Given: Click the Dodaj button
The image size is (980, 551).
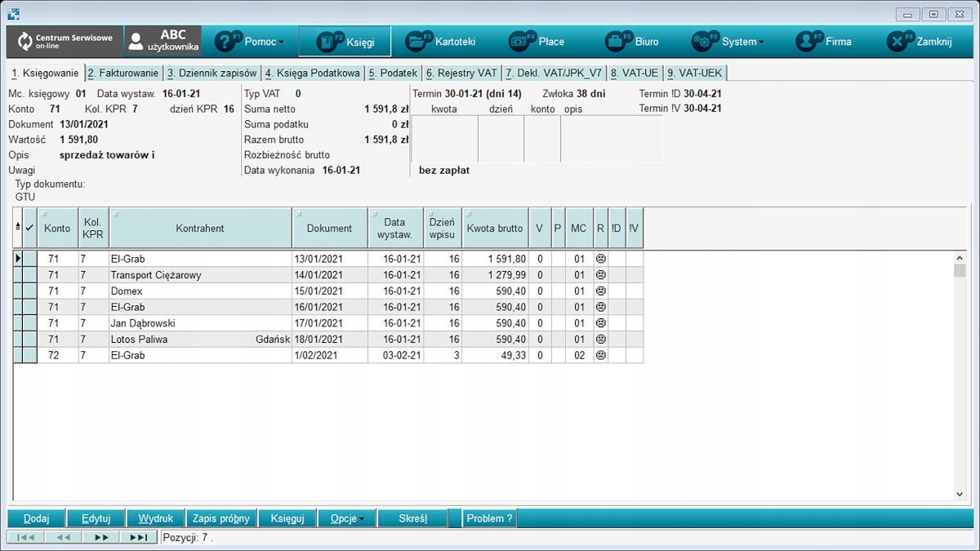Looking at the screenshot, I should (37, 518).
